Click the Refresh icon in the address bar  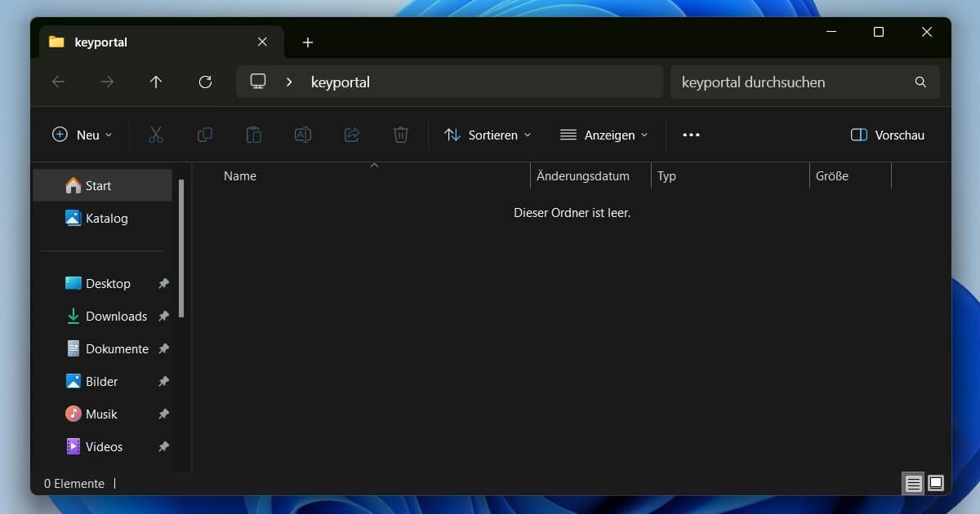pos(205,82)
